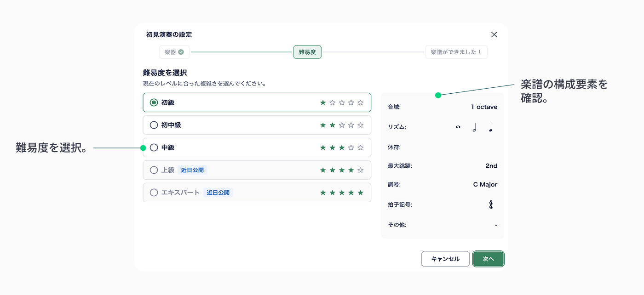
Task: Choose the 中級 difficulty radio button
Action: 154,147
